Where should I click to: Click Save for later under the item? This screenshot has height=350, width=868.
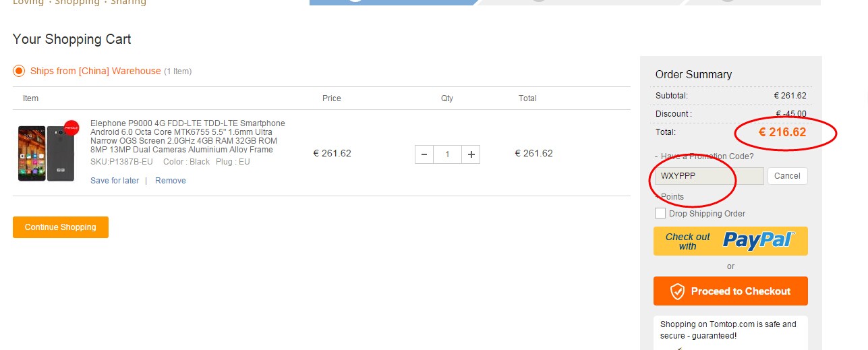pos(115,181)
